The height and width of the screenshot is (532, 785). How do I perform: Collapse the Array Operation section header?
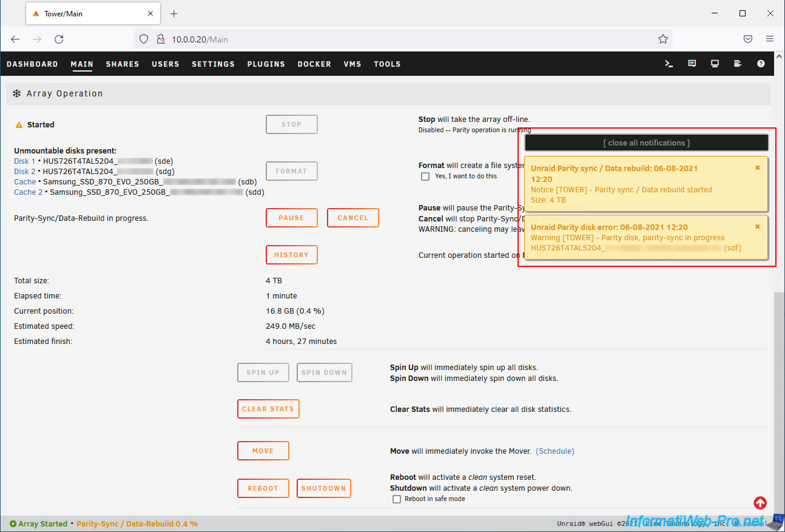click(64, 94)
